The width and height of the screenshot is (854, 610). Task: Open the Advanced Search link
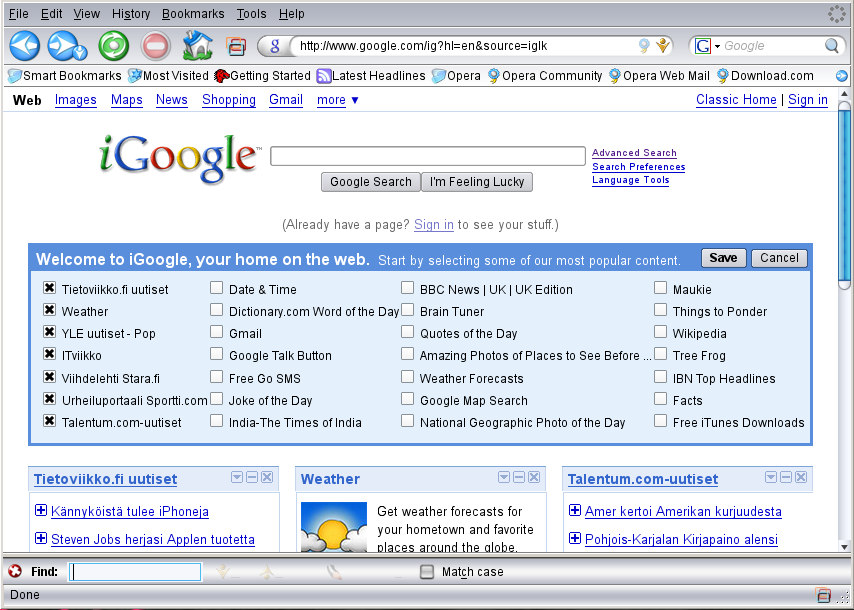click(x=635, y=153)
